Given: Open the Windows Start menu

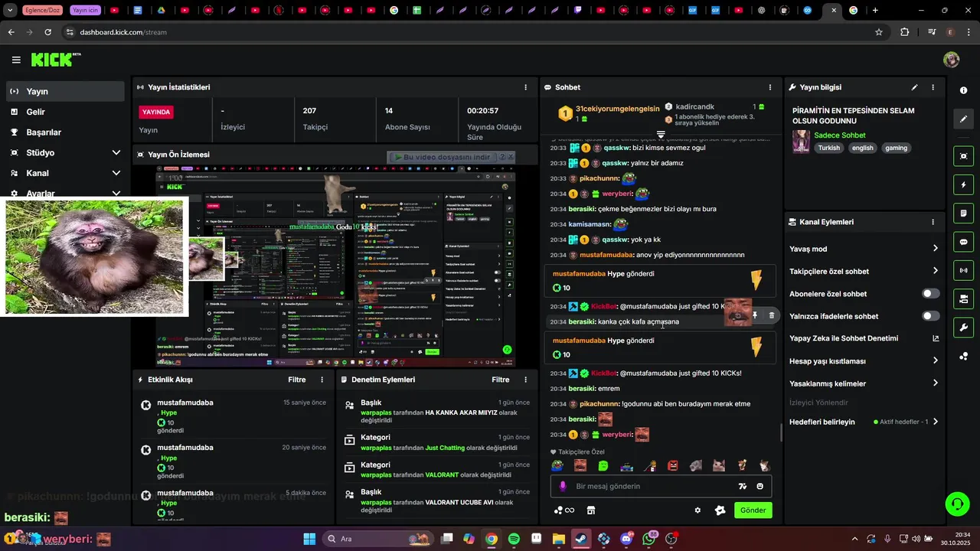Looking at the screenshot, I should coord(309,539).
